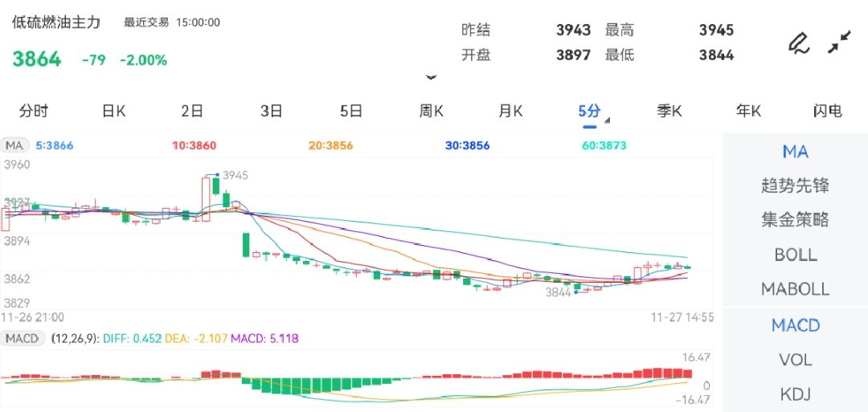
Task: Click the -2.00% change percentage
Action: (x=143, y=60)
